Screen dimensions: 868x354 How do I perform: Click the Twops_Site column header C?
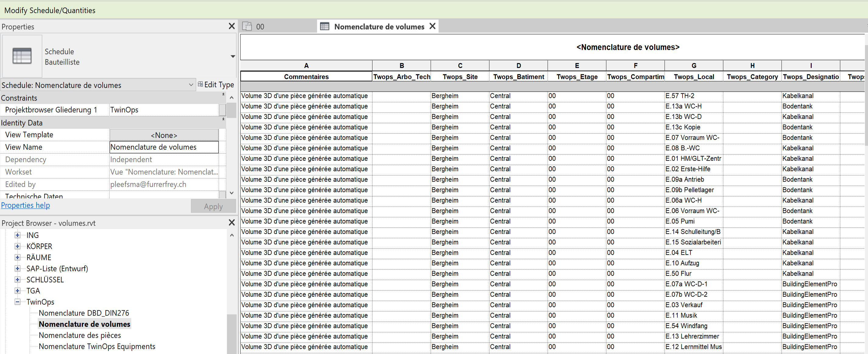(x=460, y=65)
